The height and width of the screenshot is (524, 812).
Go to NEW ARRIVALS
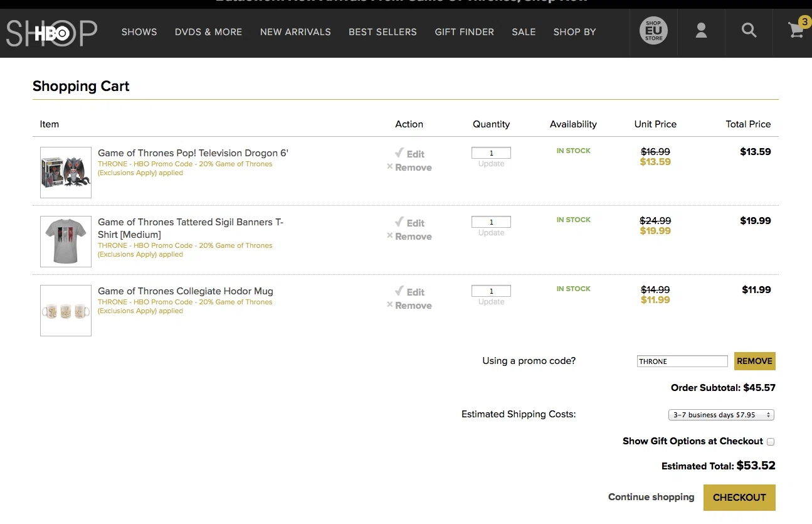295,32
